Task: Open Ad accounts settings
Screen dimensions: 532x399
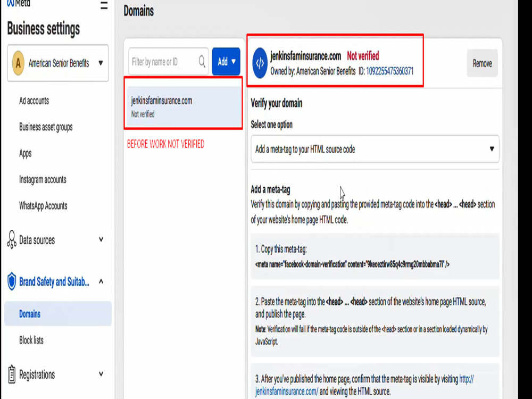Action: (x=34, y=101)
